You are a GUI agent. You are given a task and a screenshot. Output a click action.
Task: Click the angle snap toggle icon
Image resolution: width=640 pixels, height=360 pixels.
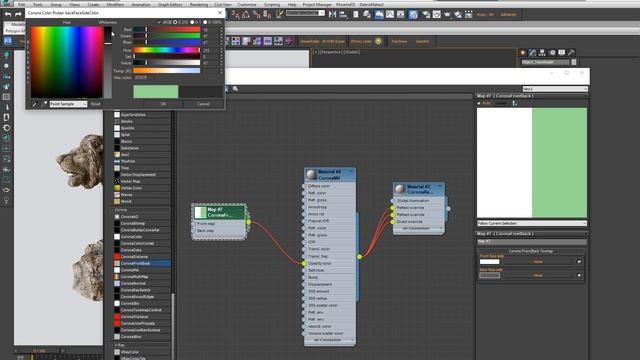pos(246,14)
